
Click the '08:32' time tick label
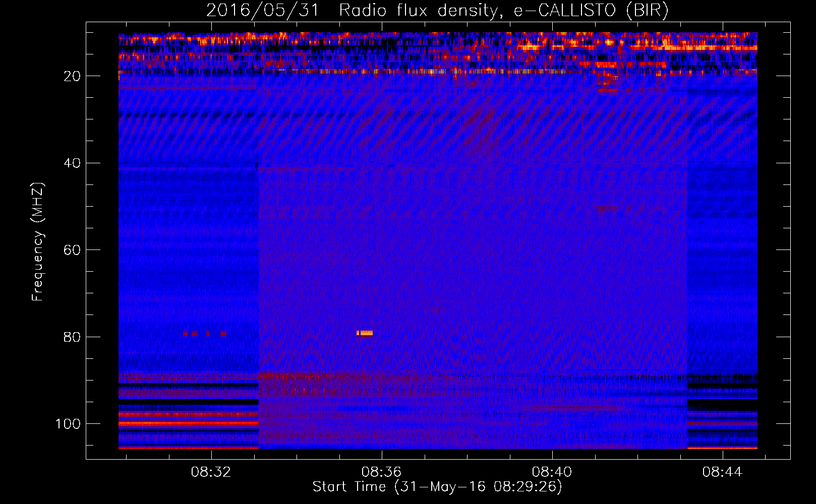[211, 472]
